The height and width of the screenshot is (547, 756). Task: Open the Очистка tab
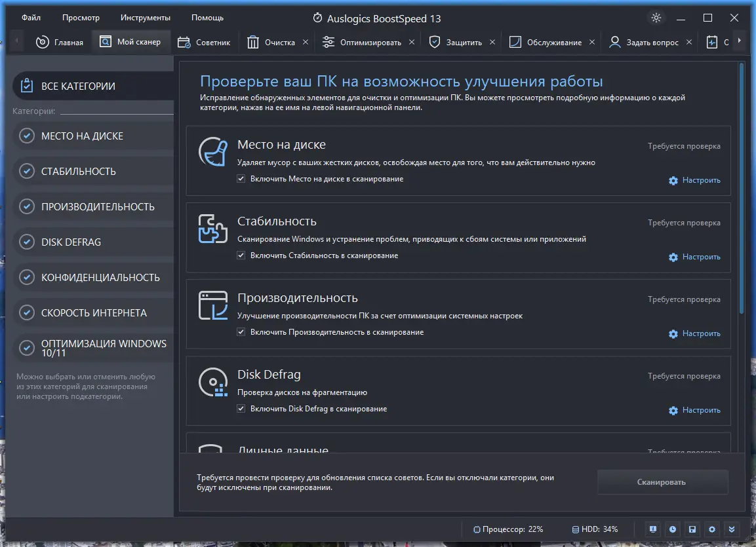271,43
